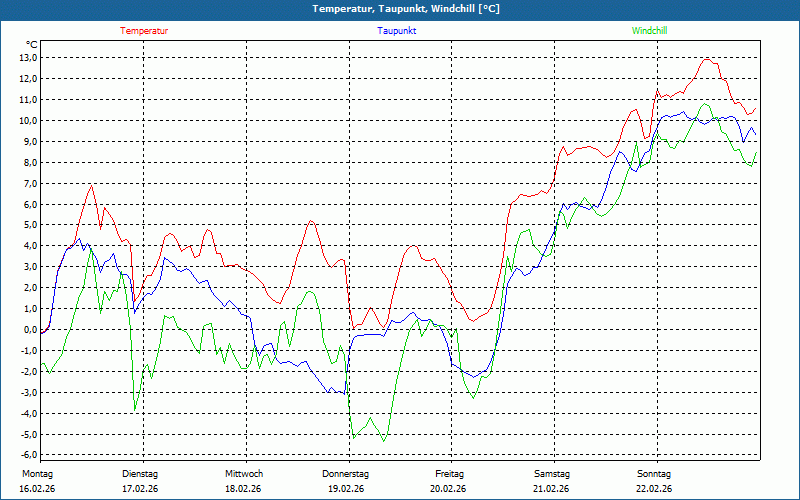Click the 0,0 y-axis value
Viewport: 800px width, 500px height.
(x=30, y=330)
